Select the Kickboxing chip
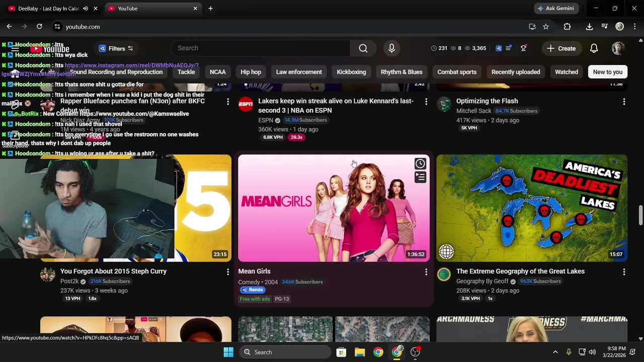Screen dimensions: 644x362 point(351,72)
